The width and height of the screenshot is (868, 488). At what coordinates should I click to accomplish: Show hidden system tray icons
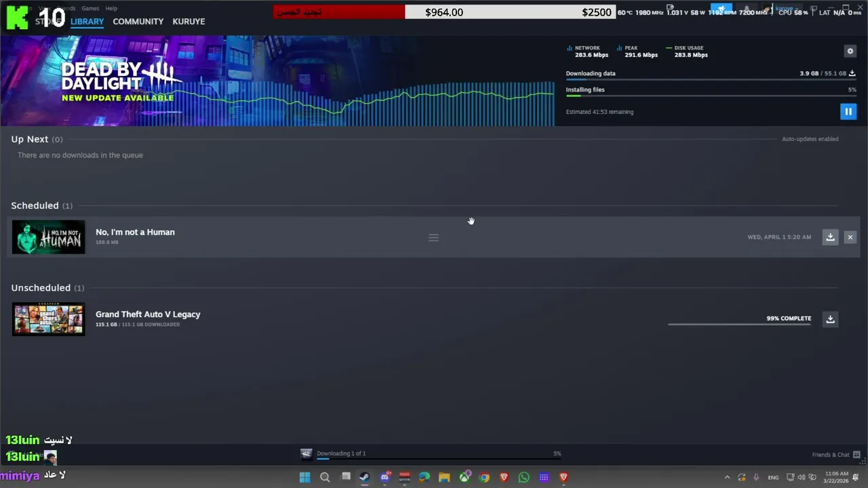(x=727, y=477)
